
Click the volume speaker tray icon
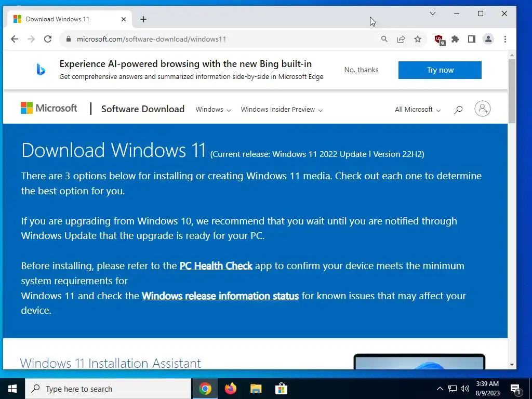[465, 389]
